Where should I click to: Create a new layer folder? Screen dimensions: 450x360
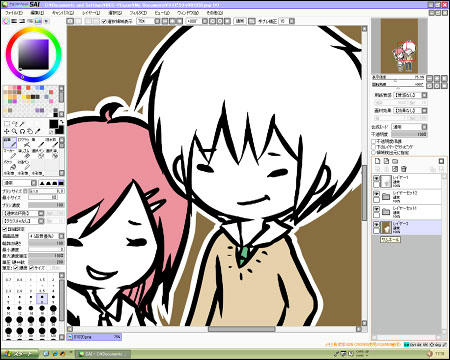click(395, 161)
